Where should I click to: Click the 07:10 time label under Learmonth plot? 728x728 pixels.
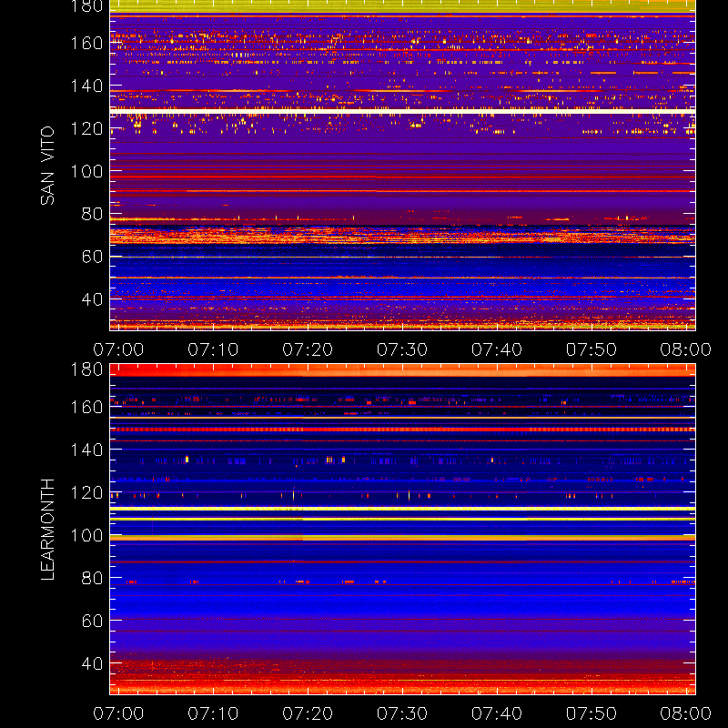coord(213,713)
